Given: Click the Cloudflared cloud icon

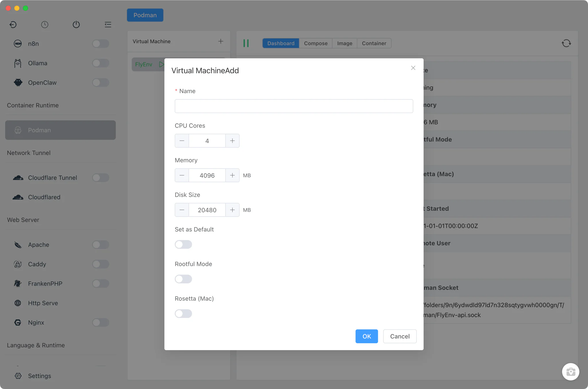Looking at the screenshot, I should tap(18, 197).
